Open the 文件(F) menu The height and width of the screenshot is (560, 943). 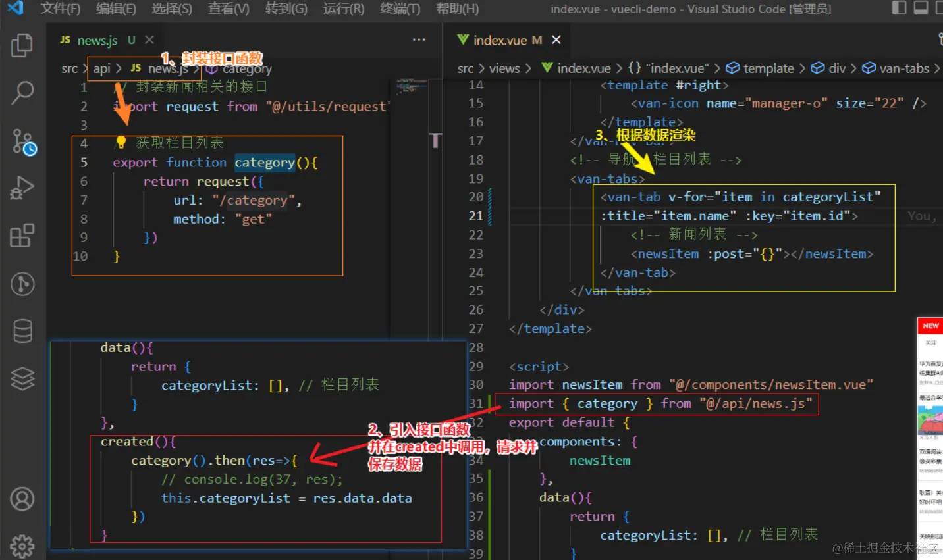[x=60, y=9]
